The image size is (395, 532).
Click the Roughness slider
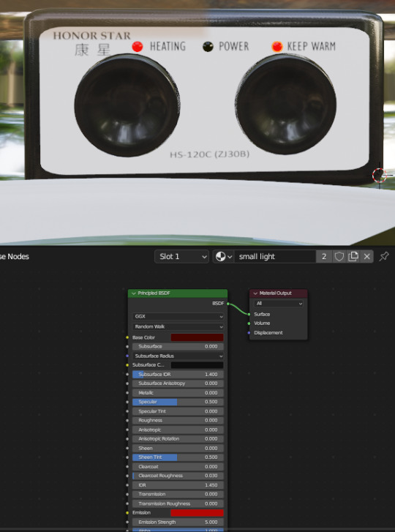[x=178, y=420]
